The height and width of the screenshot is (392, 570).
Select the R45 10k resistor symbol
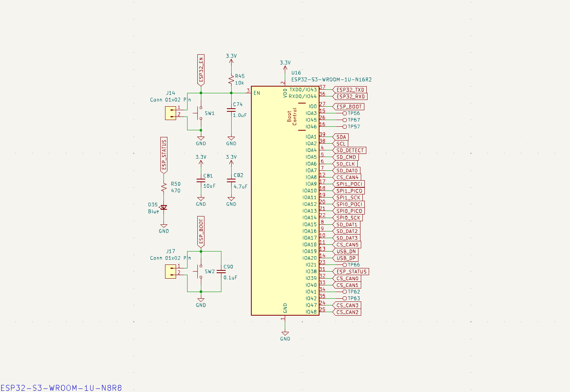coord(231,80)
